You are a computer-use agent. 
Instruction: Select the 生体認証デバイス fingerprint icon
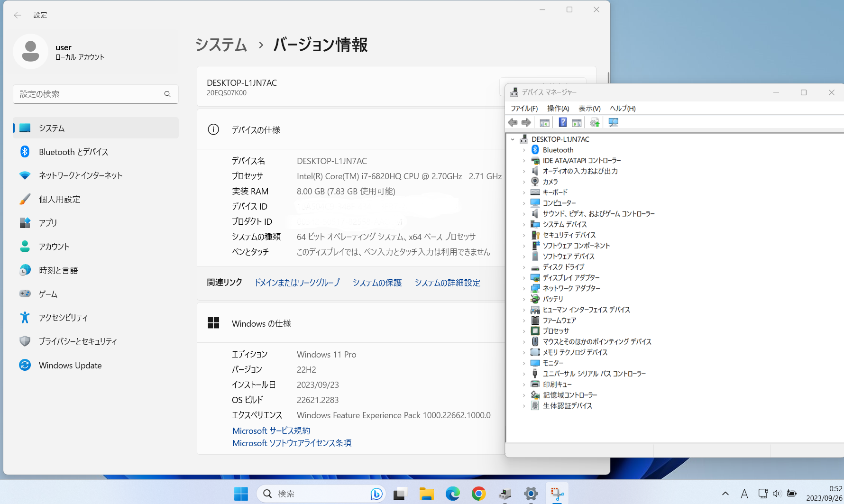click(535, 406)
